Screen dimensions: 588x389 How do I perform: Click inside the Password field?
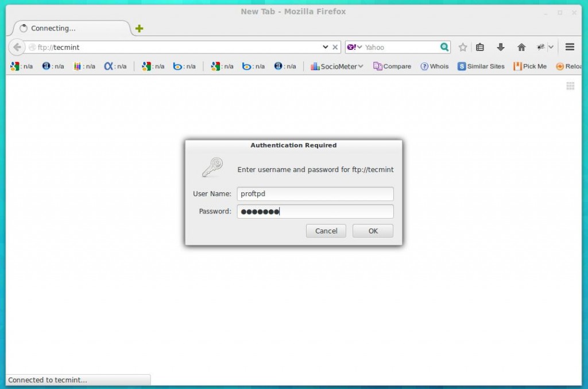315,211
